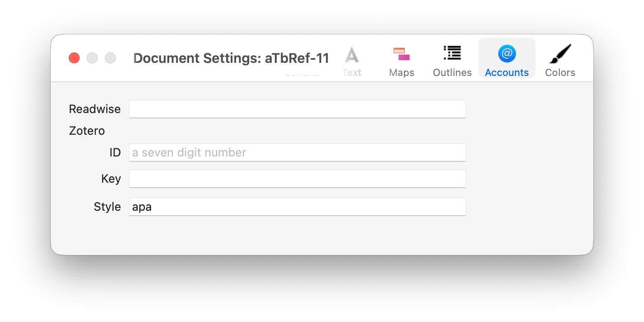Zoom the Document Settings window
Image resolution: width=644 pixels, height=322 pixels.
110,58
